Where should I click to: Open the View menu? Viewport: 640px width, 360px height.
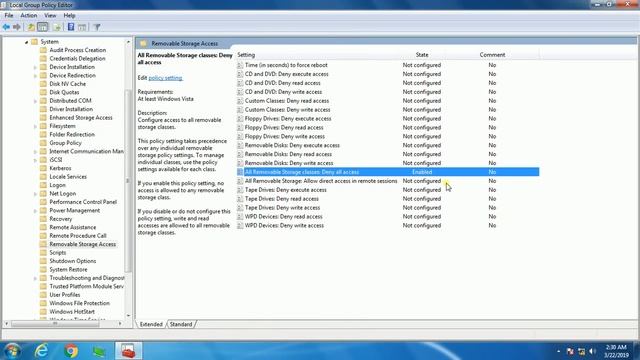[50, 16]
